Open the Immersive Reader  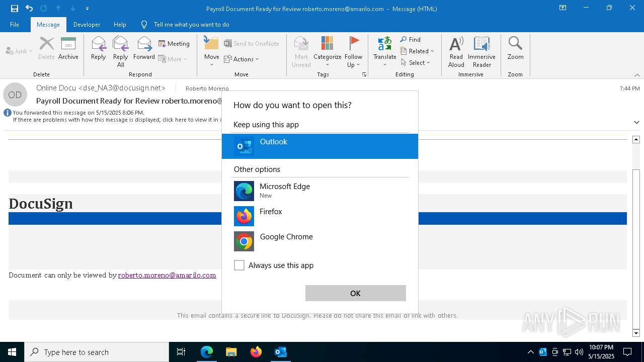[x=481, y=51]
